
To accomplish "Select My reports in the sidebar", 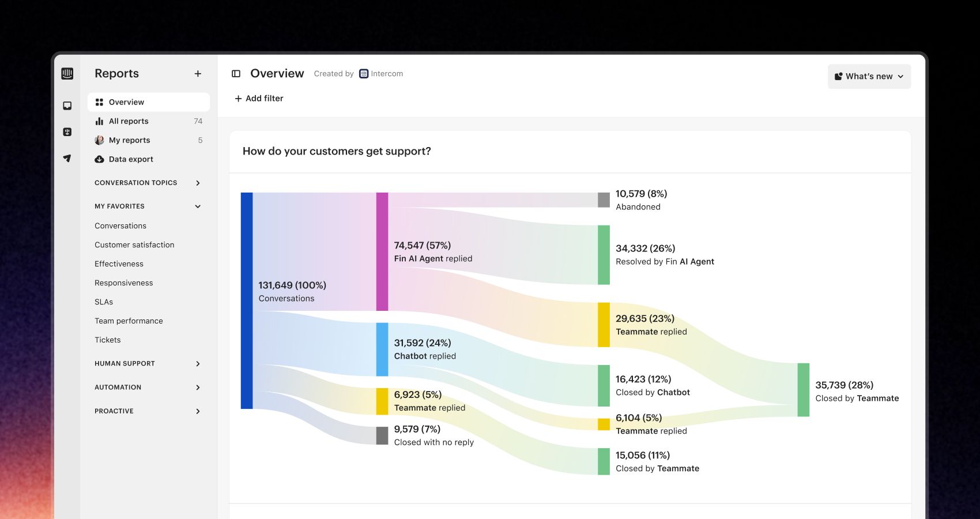I will pos(129,140).
